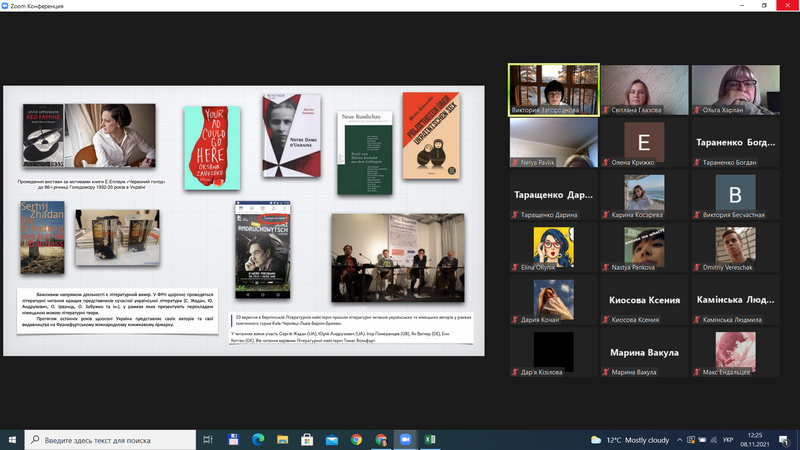Click slide text 'Важливим напрямком діяльності'

coord(117,311)
